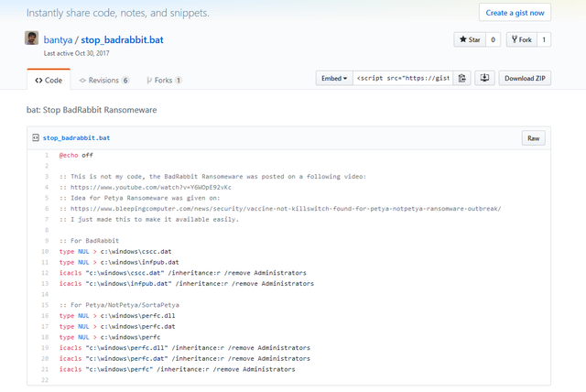Download the gist as ZIP
Image resolution: width=586 pixels, height=392 pixels.
coord(525,78)
